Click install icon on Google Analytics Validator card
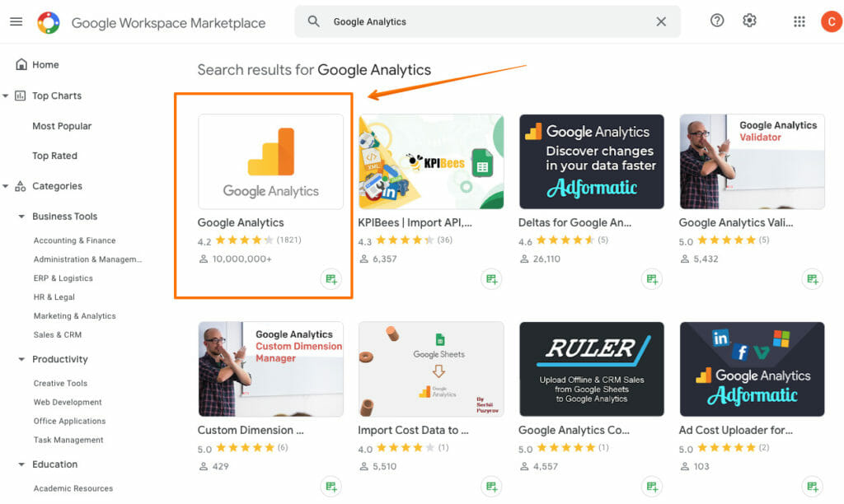This screenshot has height=504, width=844. (x=812, y=279)
